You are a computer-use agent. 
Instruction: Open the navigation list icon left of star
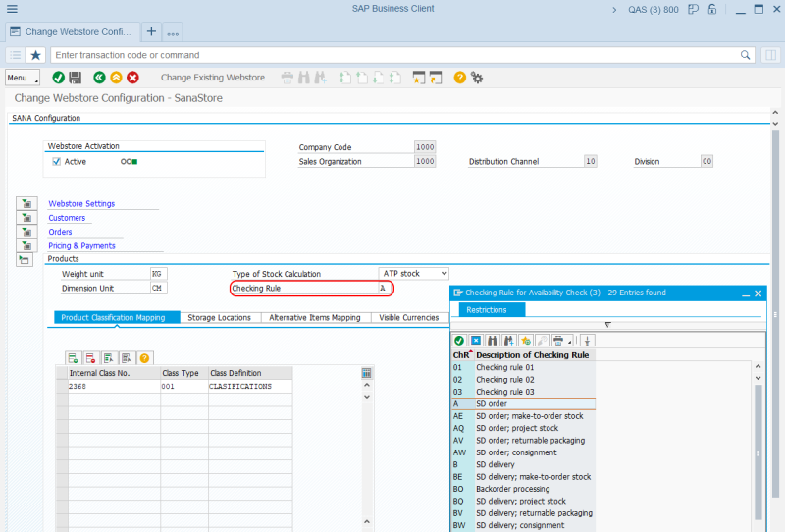[x=16, y=55]
